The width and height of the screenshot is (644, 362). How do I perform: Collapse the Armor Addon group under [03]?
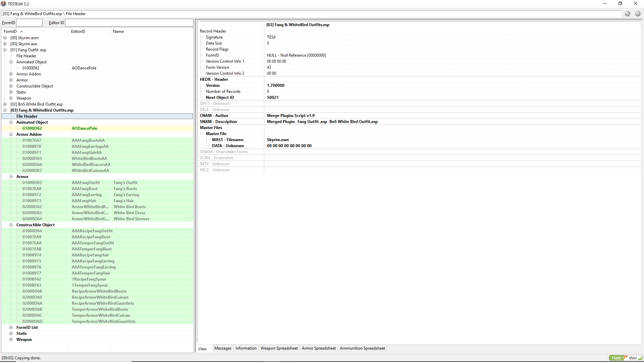tap(11, 134)
